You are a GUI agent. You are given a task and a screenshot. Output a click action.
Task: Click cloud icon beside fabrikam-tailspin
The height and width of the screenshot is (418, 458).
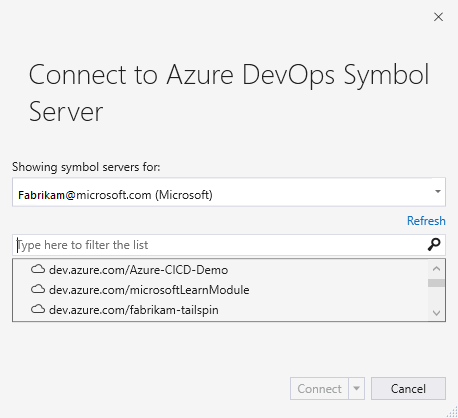tap(38, 309)
